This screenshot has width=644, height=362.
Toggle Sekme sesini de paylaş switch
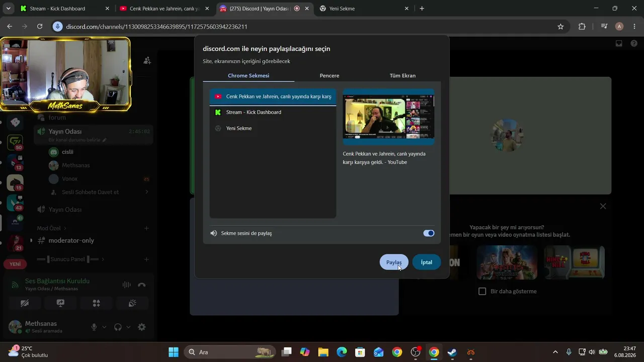[429, 233]
